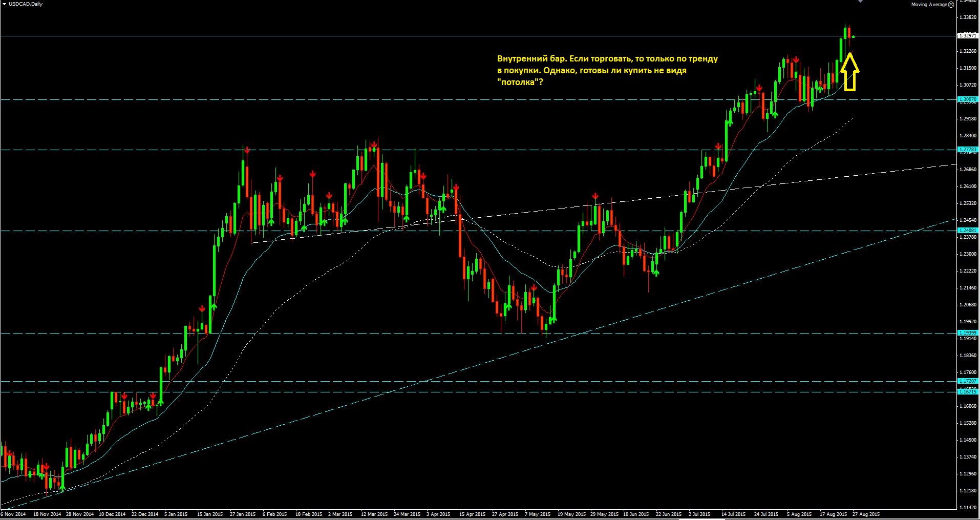Click the 1.20680 price scale value
This screenshot has width=980, height=520.
coord(967,304)
